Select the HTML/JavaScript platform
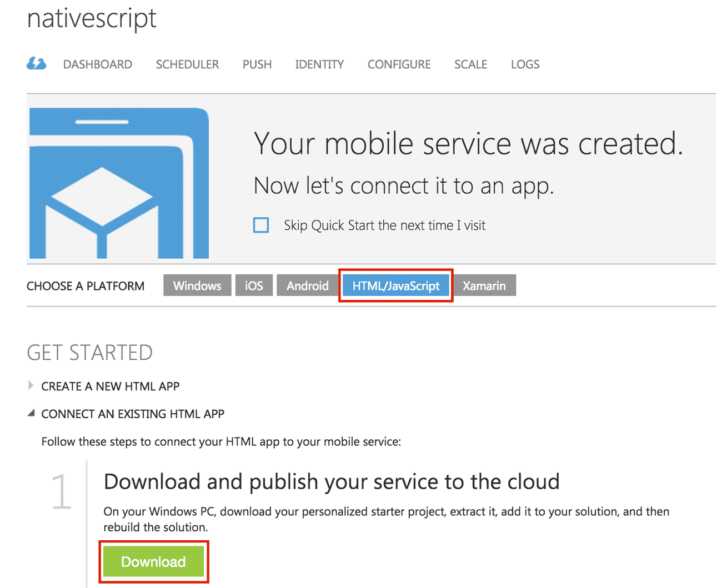The image size is (722, 588). (395, 285)
